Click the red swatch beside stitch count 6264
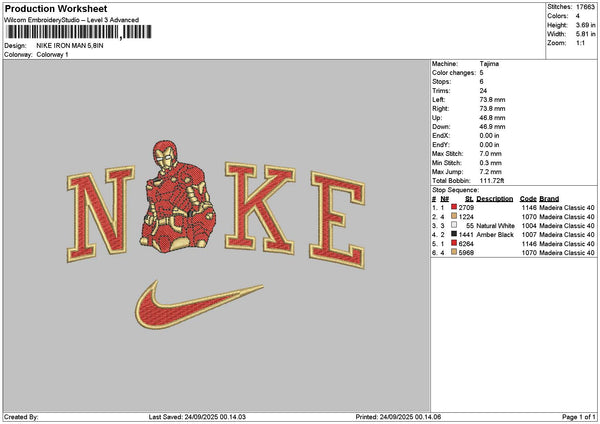Image resolution: width=600 pixels, height=424 pixels. coord(454,243)
